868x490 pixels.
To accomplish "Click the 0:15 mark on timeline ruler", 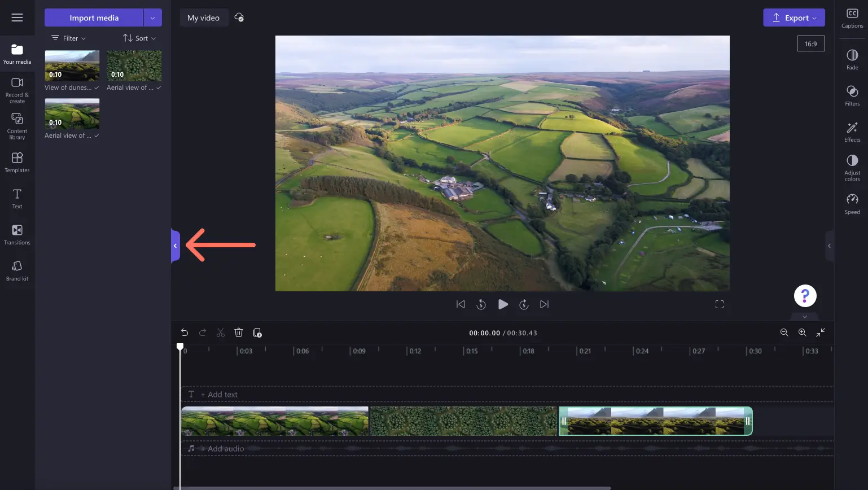I will (x=471, y=351).
